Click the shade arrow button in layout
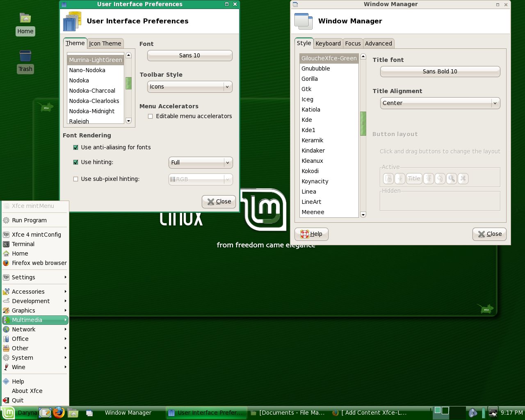Image resolution: width=525 pixels, height=420 pixels. [x=429, y=178]
